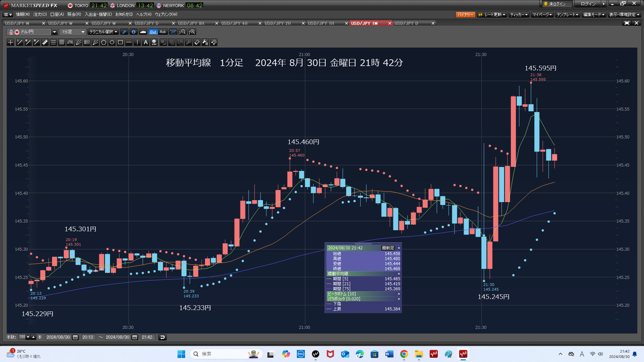Open Google Chrome from the taskbar
The width and height of the screenshot is (644, 362).
(x=404, y=354)
